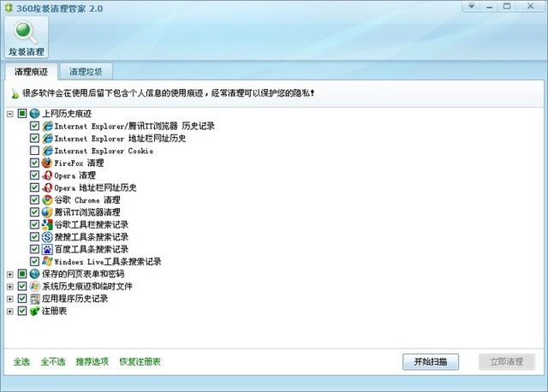Viewport: 548px width, 392px height.
Task: Click the 全选 link
Action: (x=21, y=361)
